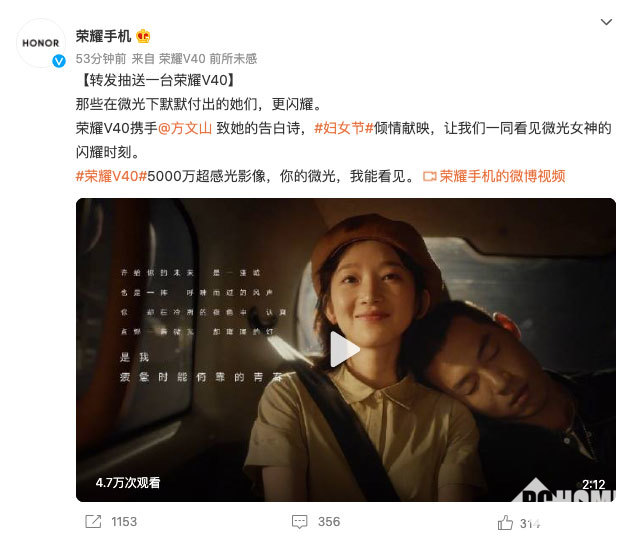This screenshot has height=539, width=634.
Task: Expand the post options chevron menu
Action: pyautogui.click(x=606, y=22)
